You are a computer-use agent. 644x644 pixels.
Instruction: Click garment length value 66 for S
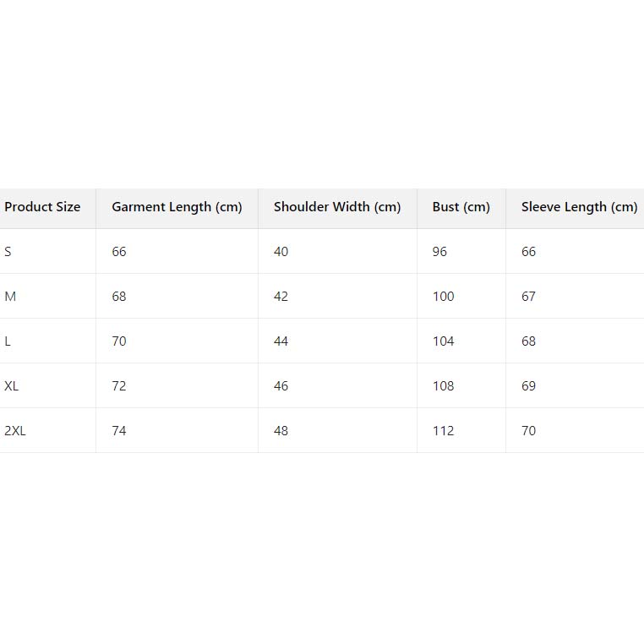pyautogui.click(x=119, y=252)
